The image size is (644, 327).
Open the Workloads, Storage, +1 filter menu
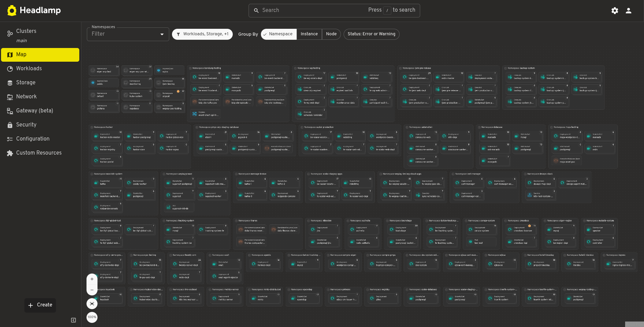(x=202, y=34)
